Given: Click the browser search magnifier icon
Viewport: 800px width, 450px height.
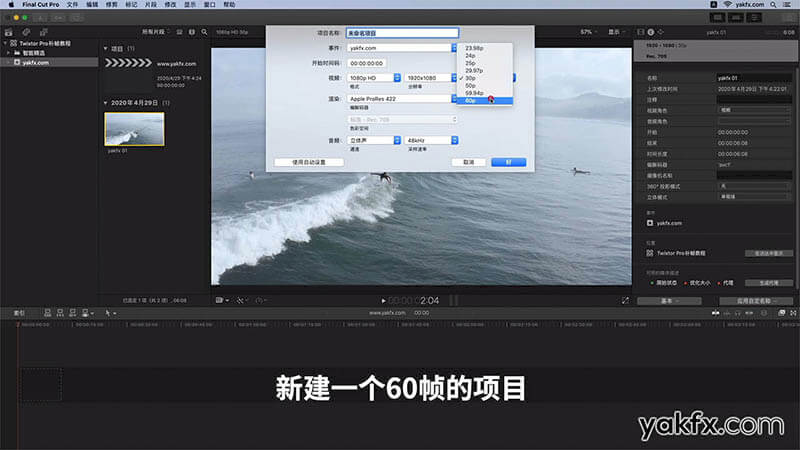Looking at the screenshot, I should (x=205, y=32).
